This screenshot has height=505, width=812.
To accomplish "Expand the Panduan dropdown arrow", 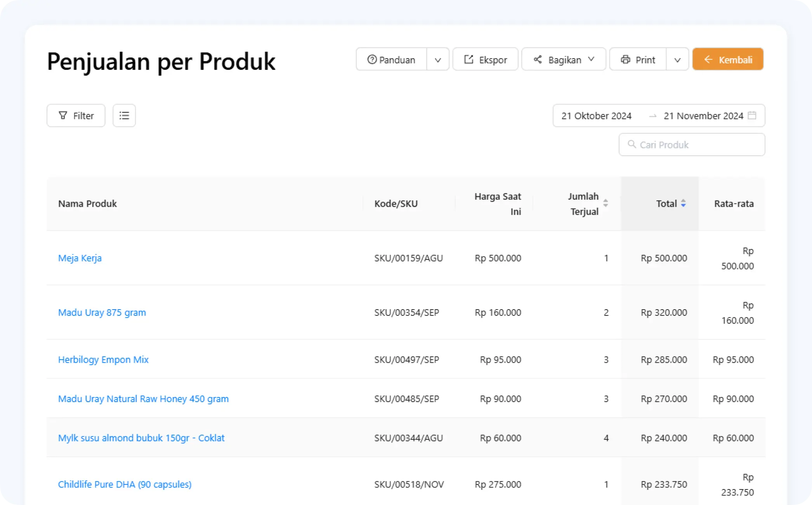I will [438, 59].
